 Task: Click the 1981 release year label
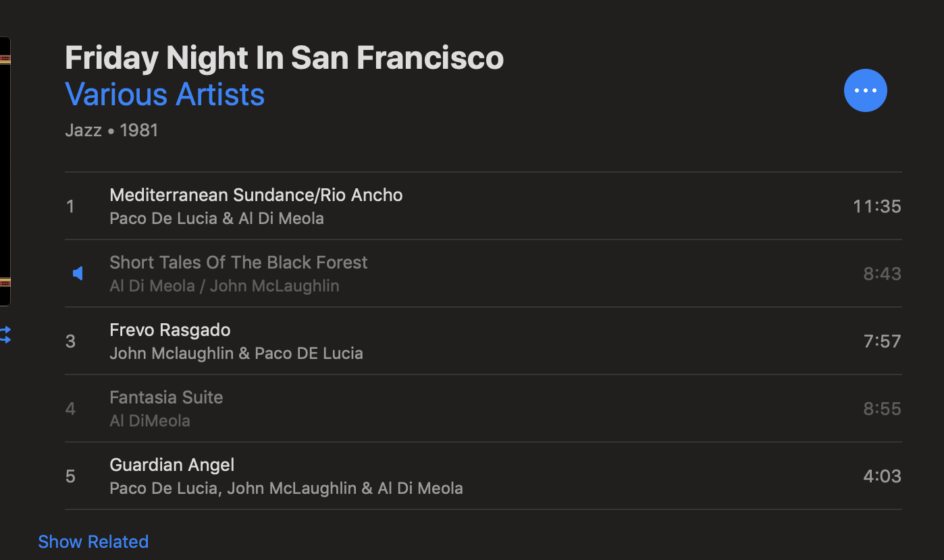point(139,130)
